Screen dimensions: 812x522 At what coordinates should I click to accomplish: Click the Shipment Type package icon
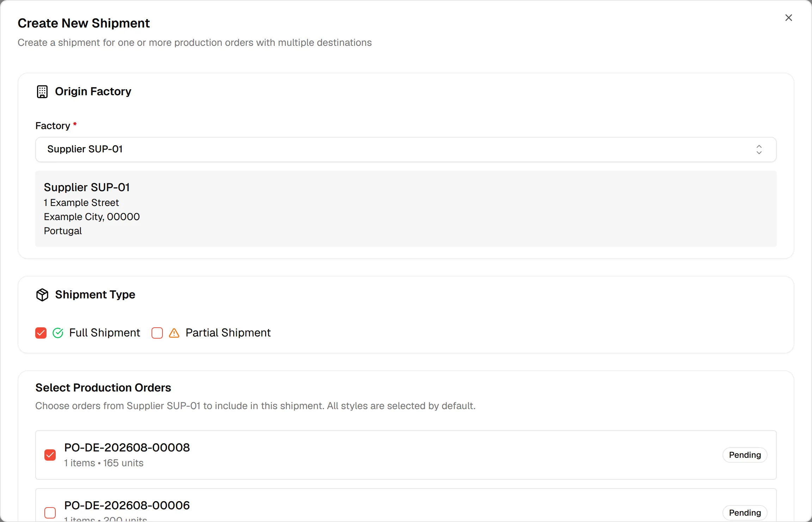pos(42,295)
